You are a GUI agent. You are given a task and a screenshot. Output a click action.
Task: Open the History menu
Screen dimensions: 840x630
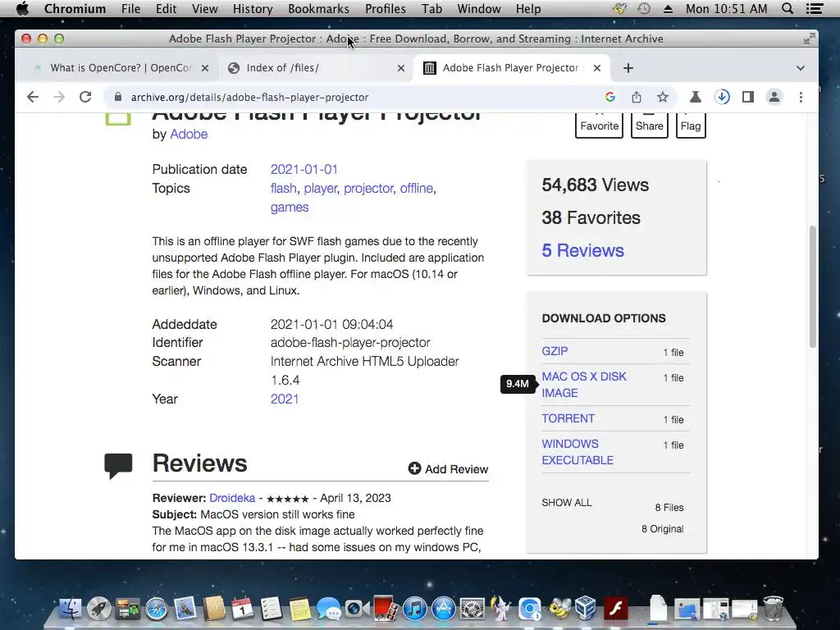point(253,8)
